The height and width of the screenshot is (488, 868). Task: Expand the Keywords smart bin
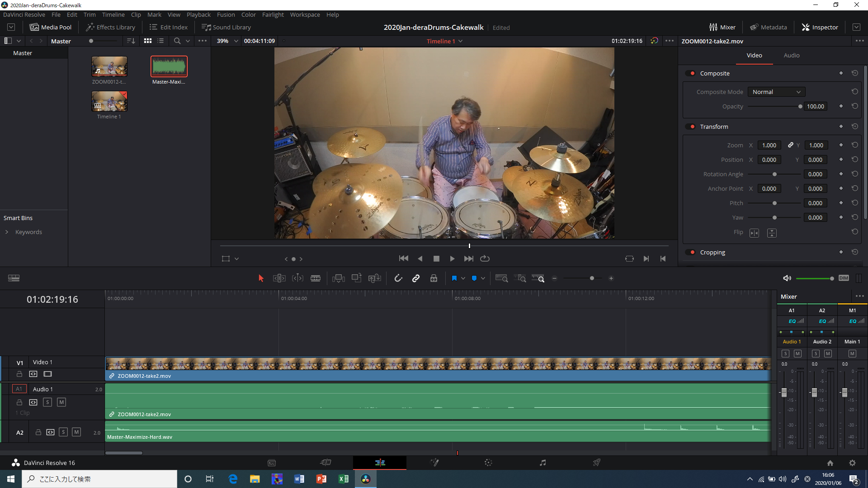[7, 232]
